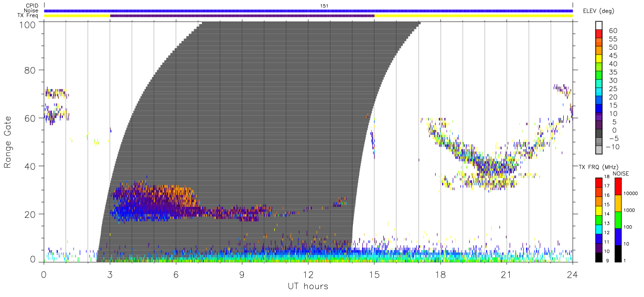
Task: Click the "ELEV (deg)" colorbar title
Action: click(598, 10)
